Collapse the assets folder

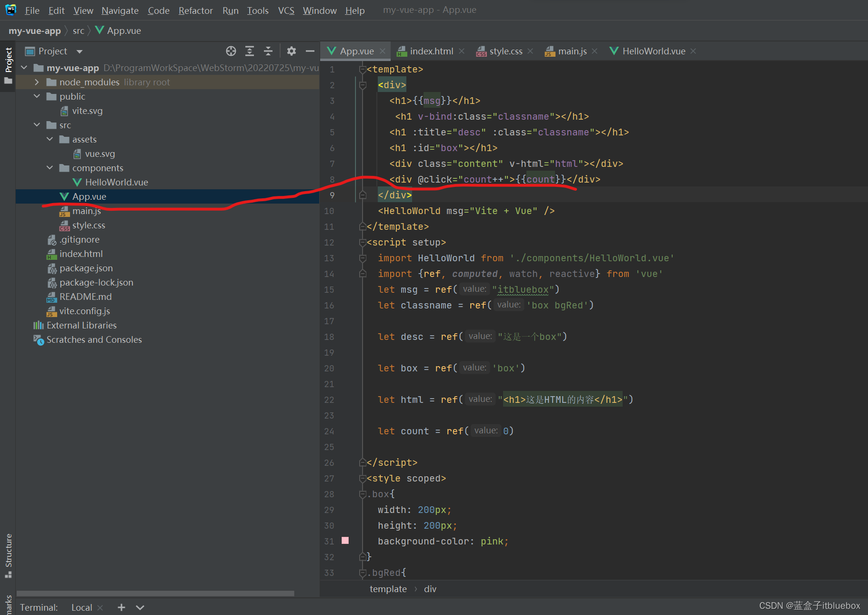50,139
